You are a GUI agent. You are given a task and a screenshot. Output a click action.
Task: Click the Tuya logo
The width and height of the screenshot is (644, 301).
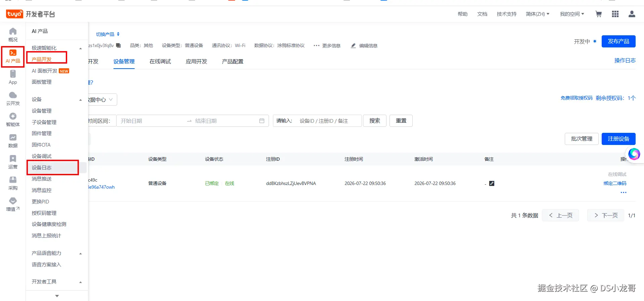14,14
